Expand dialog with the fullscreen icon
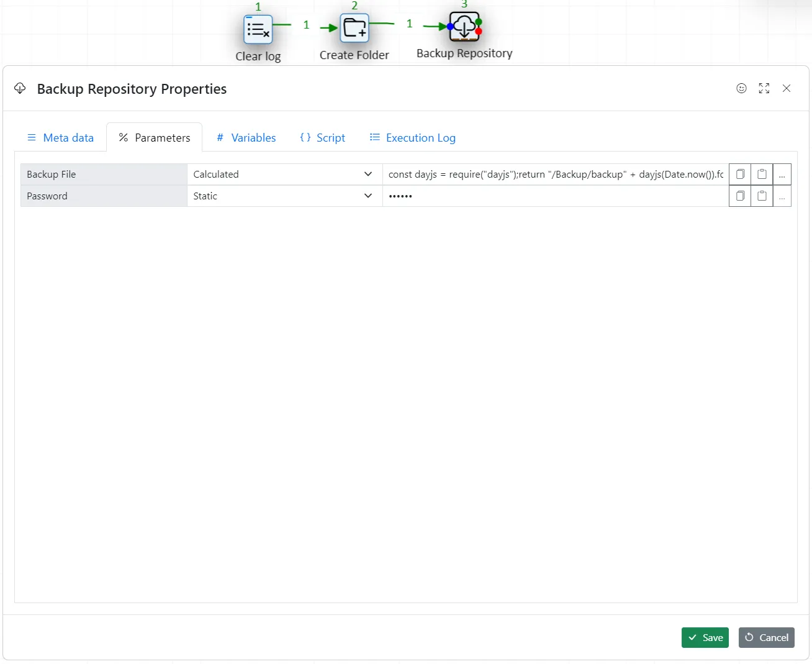 (x=764, y=88)
